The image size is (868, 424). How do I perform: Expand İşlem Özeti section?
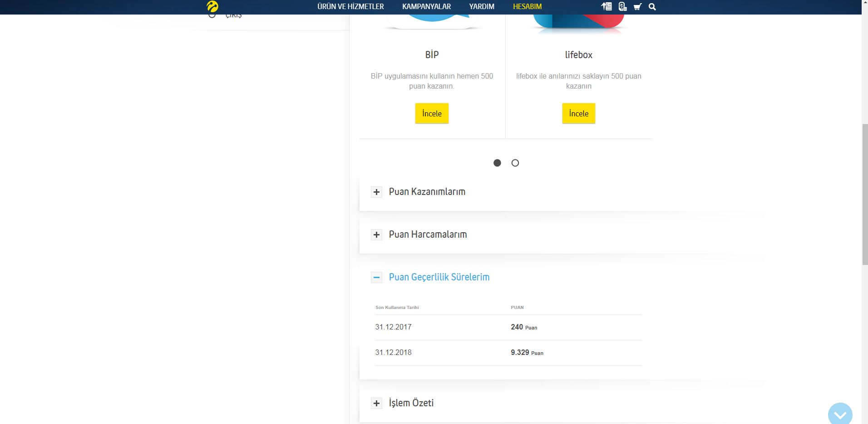[x=376, y=403]
